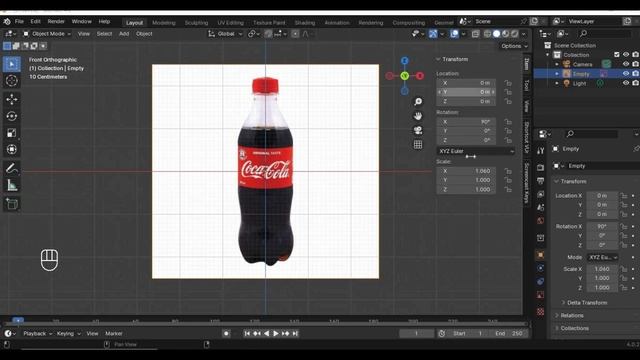Open the File menu
Viewport: 640px width, 360px height.
(19, 21)
